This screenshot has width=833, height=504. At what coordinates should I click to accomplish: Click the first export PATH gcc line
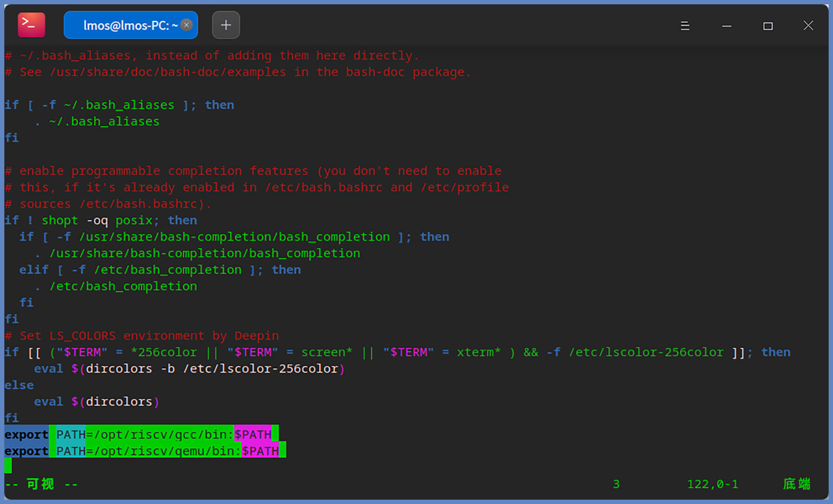click(143, 434)
